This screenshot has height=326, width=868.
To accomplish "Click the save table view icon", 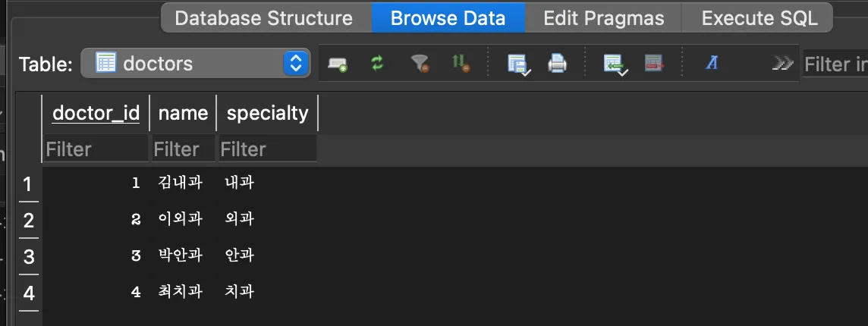I will coord(517,64).
